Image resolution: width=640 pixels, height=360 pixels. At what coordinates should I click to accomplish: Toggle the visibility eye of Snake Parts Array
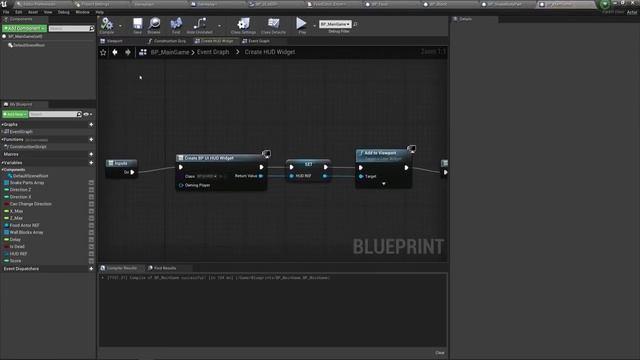[x=91, y=183]
